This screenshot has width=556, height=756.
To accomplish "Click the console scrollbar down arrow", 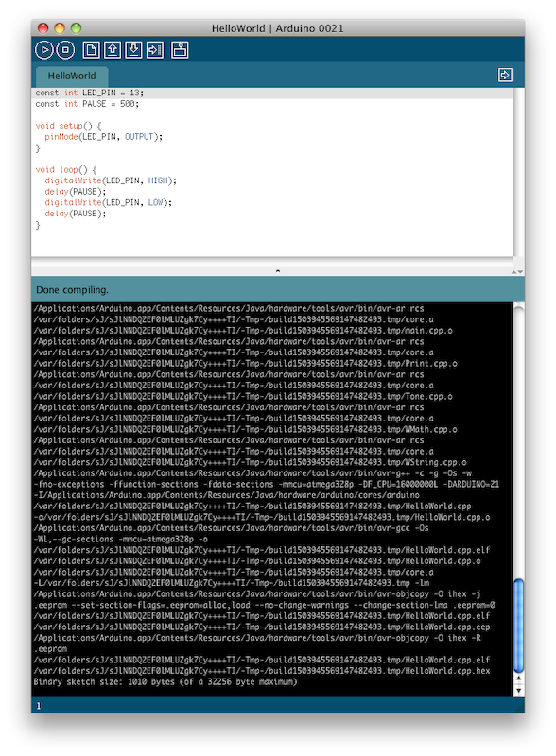I will point(518,690).
